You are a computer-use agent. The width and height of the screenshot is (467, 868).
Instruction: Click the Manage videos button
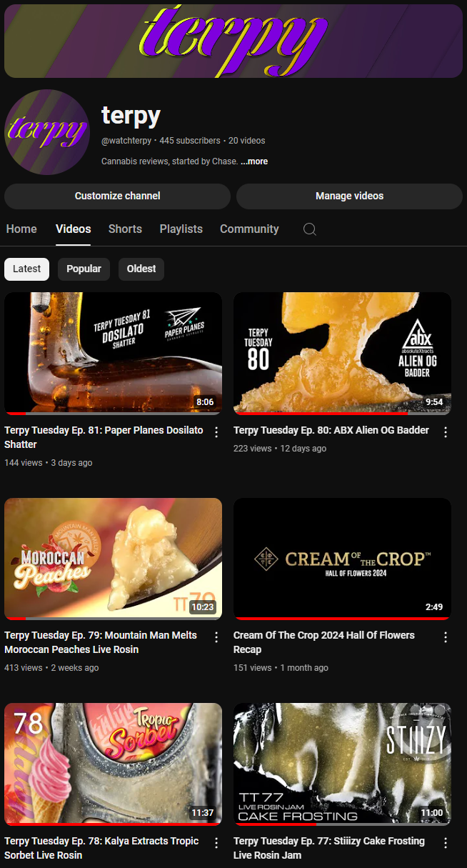tap(349, 196)
